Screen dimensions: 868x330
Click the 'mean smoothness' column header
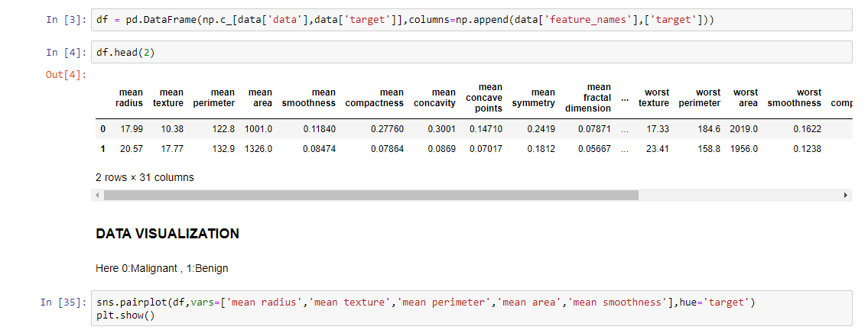point(308,98)
